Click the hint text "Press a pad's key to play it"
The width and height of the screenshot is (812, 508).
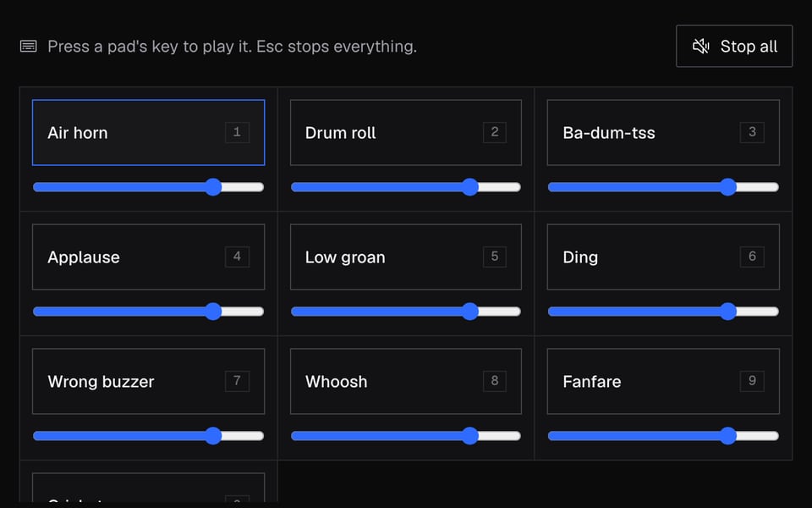(149, 47)
